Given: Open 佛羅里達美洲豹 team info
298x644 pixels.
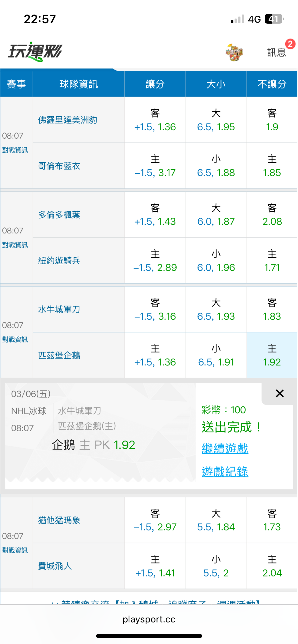Looking at the screenshot, I should [x=68, y=120].
